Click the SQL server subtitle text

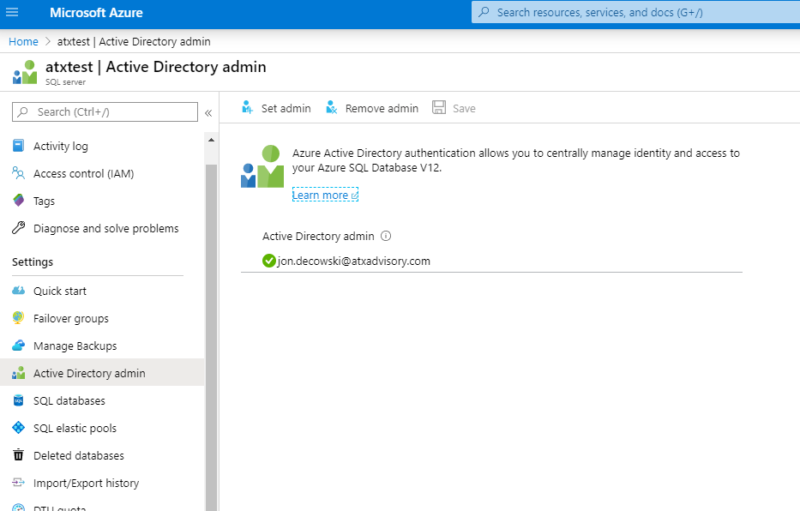coord(65,82)
